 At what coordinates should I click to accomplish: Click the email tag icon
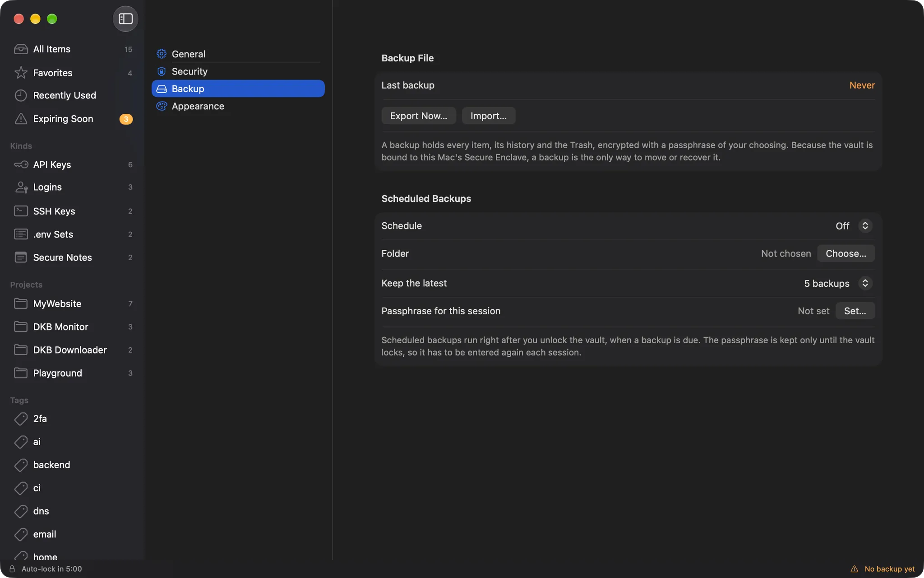pyautogui.click(x=21, y=534)
